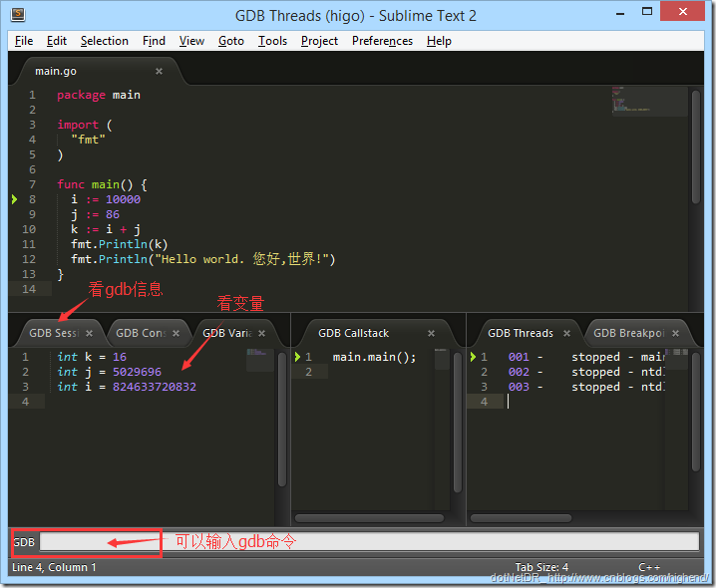The width and height of the screenshot is (716, 588).
Task: Open the Preferences menu
Action: [x=382, y=41]
